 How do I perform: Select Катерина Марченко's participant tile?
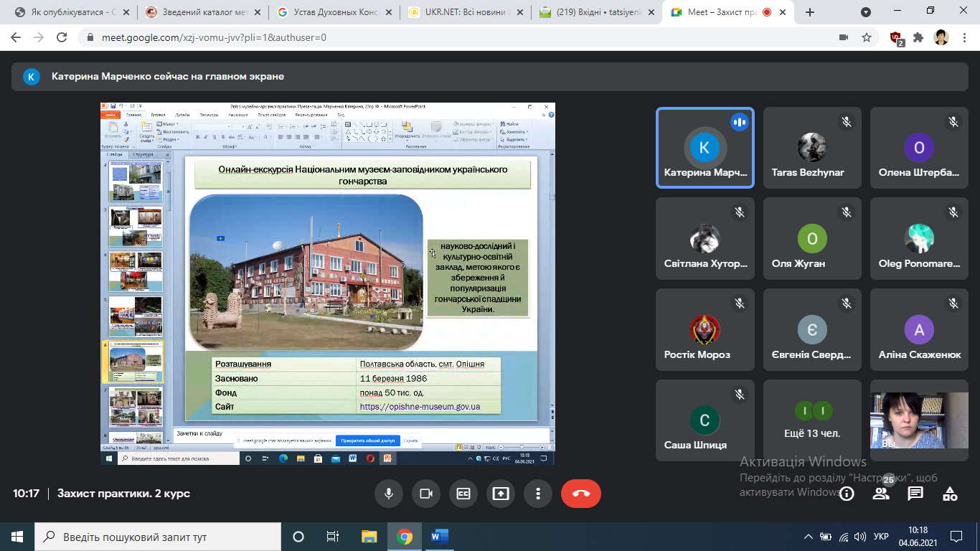[x=705, y=148]
